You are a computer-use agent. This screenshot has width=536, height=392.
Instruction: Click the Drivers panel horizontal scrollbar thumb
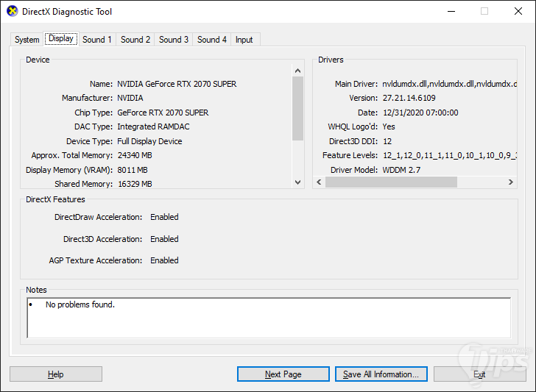pyautogui.click(x=391, y=182)
